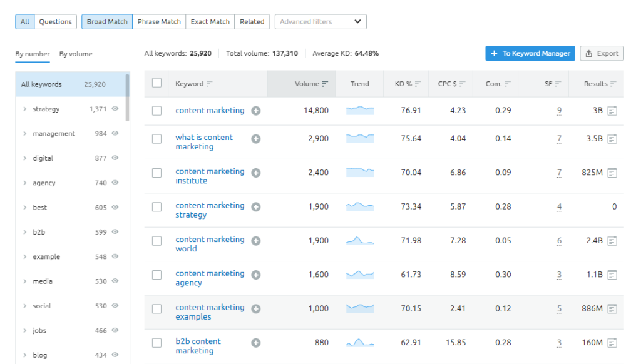Select the By volume sorting option
Screen dimensions: 641x364
click(x=75, y=54)
